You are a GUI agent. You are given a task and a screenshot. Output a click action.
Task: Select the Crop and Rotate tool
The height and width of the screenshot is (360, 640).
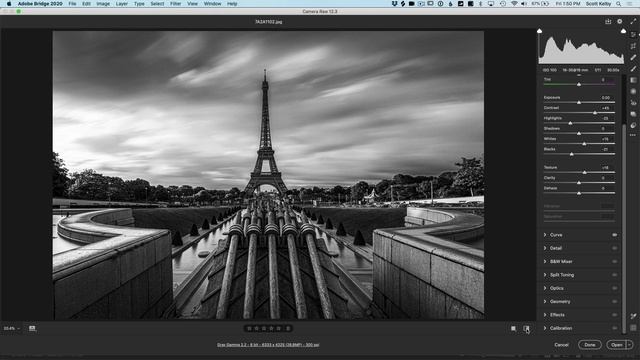(633, 46)
